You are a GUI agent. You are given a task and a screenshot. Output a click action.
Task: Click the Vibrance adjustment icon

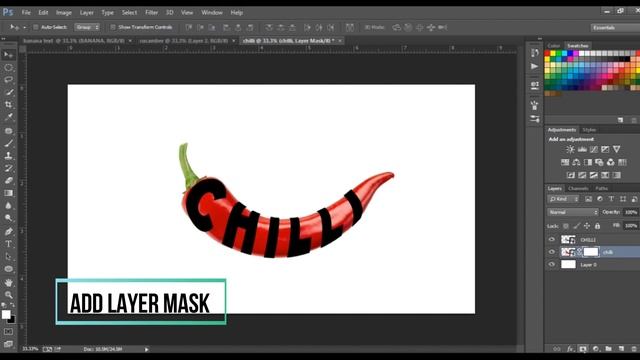click(617, 149)
